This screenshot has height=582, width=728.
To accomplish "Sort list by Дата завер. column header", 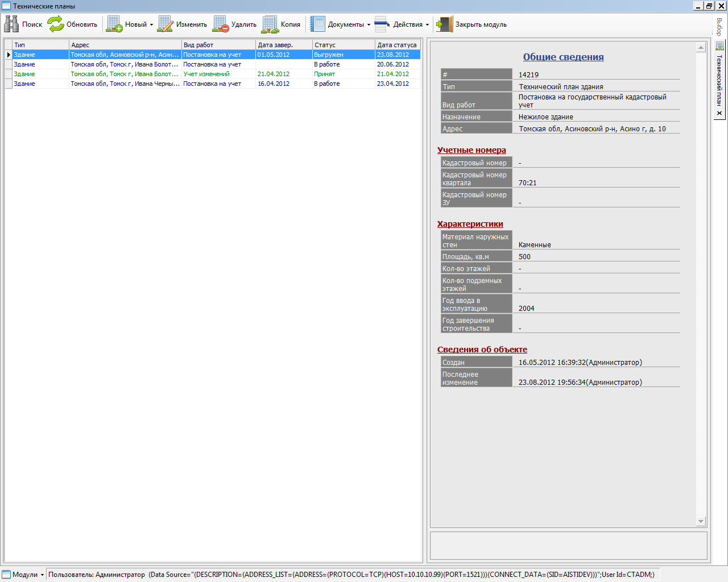I will [283, 45].
